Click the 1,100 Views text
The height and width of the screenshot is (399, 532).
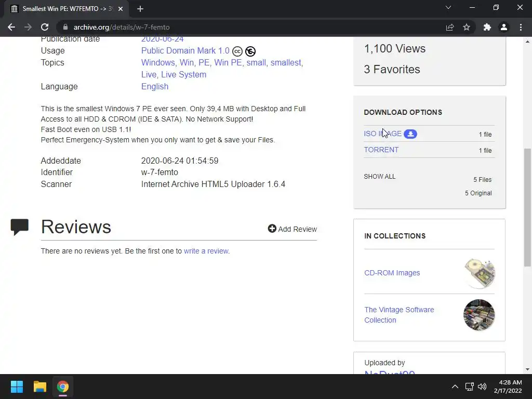395,48
